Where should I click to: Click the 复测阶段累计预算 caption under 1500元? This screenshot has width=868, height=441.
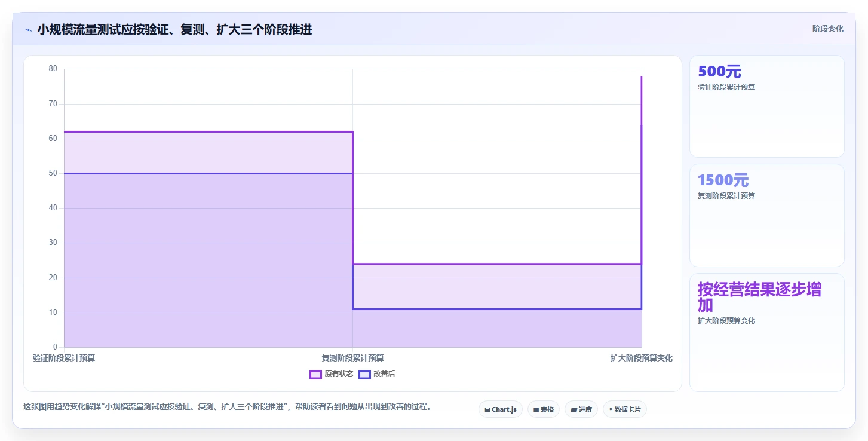(726, 196)
